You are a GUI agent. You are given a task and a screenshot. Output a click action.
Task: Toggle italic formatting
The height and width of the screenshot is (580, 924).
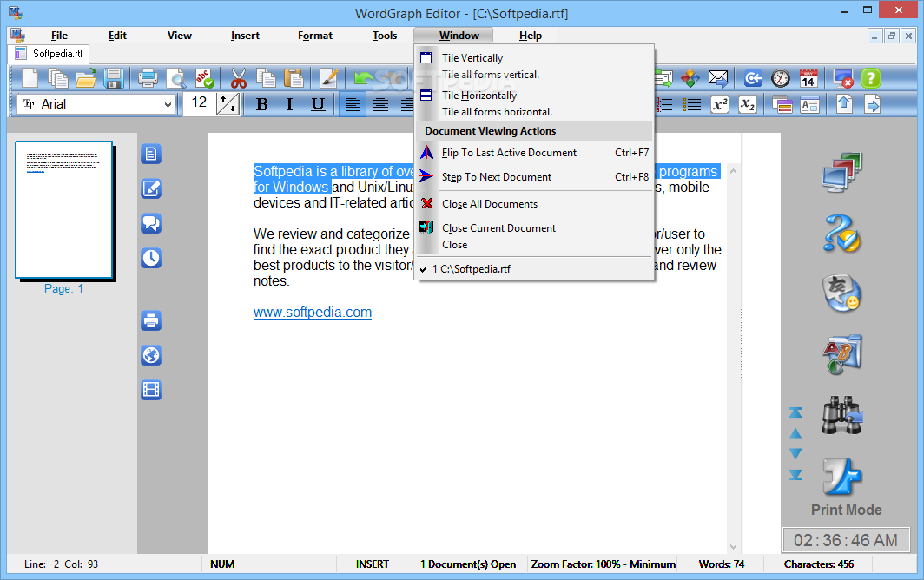[x=289, y=105]
